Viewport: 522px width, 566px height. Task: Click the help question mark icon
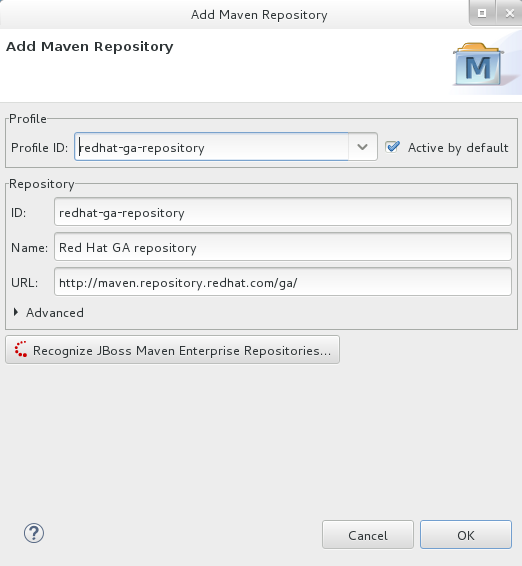click(x=34, y=533)
